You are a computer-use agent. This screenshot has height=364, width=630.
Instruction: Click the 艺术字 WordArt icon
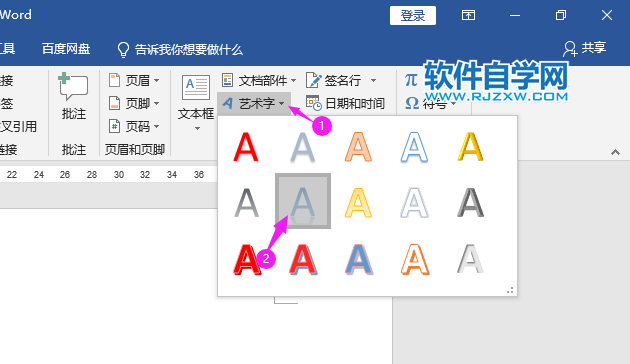click(x=228, y=104)
